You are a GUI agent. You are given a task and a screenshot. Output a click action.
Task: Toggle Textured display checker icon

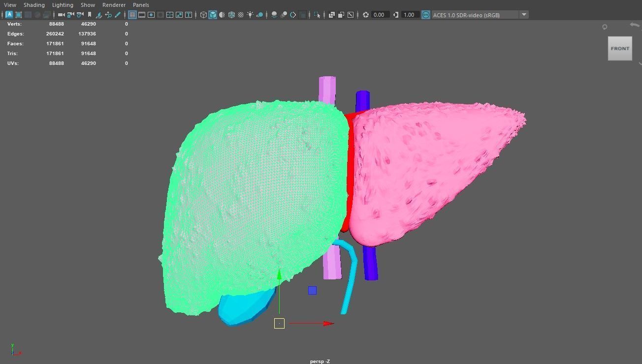241,15
